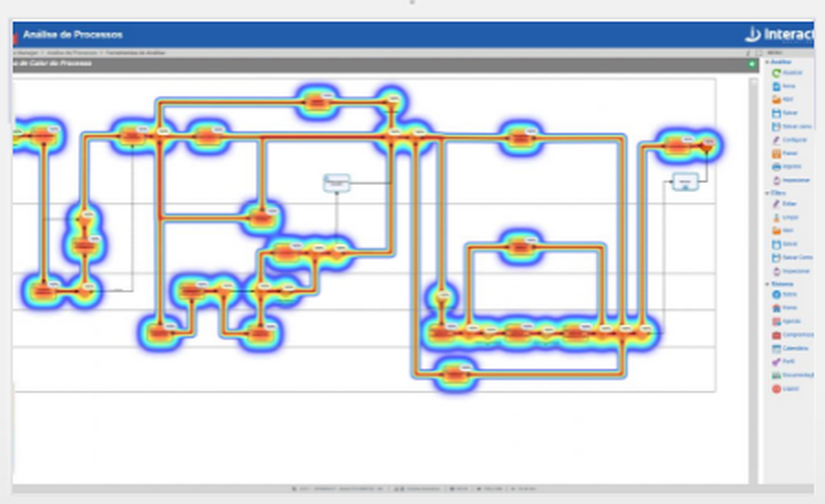This screenshot has height=504, width=825.
Task: Click the pencil icon in the breadcrumb bar
Action: click(747, 53)
